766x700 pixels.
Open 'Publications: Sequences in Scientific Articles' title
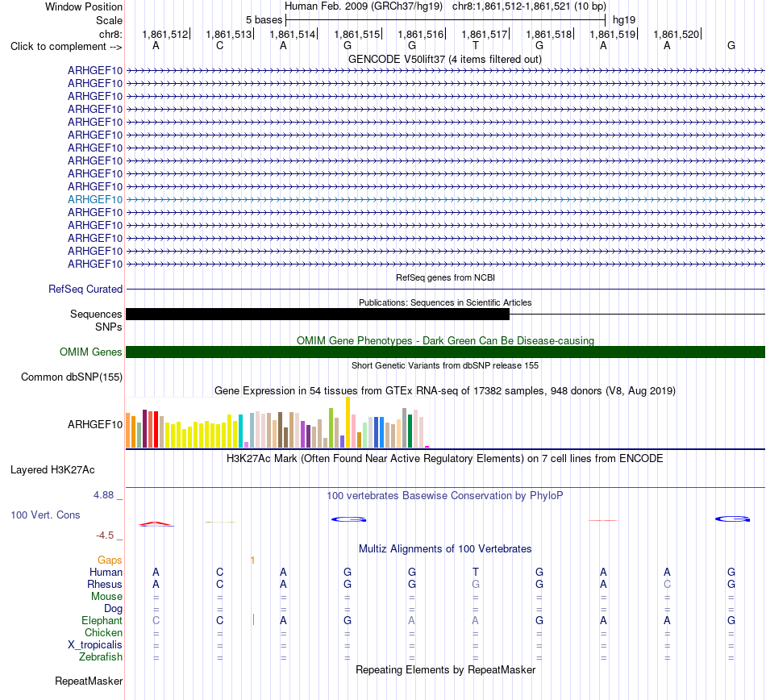445,302
